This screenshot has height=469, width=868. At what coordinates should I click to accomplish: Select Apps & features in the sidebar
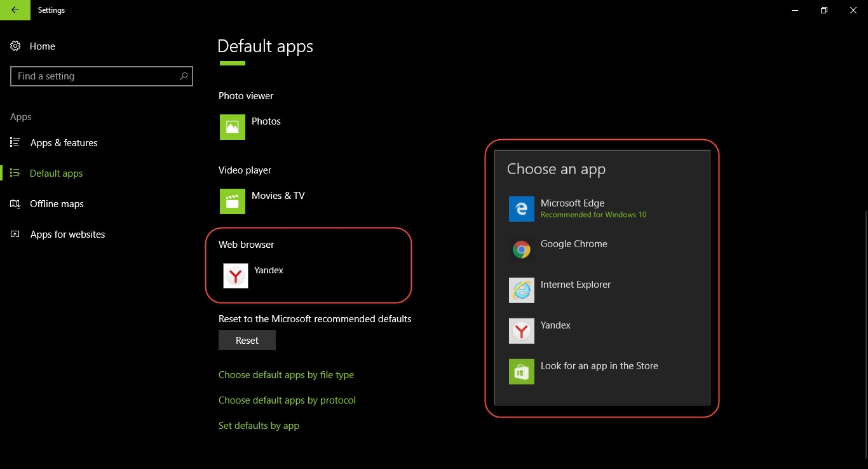[x=64, y=142]
